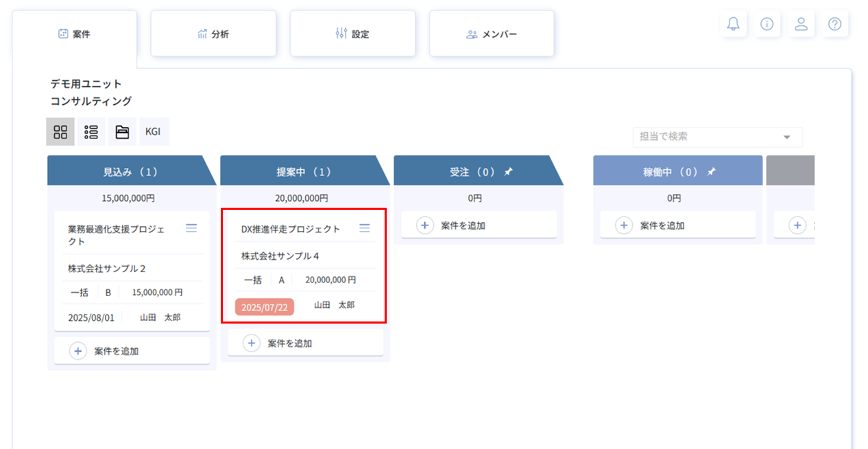The image size is (868, 449).
Task: Open the 設定 tab
Action: pyautogui.click(x=352, y=34)
